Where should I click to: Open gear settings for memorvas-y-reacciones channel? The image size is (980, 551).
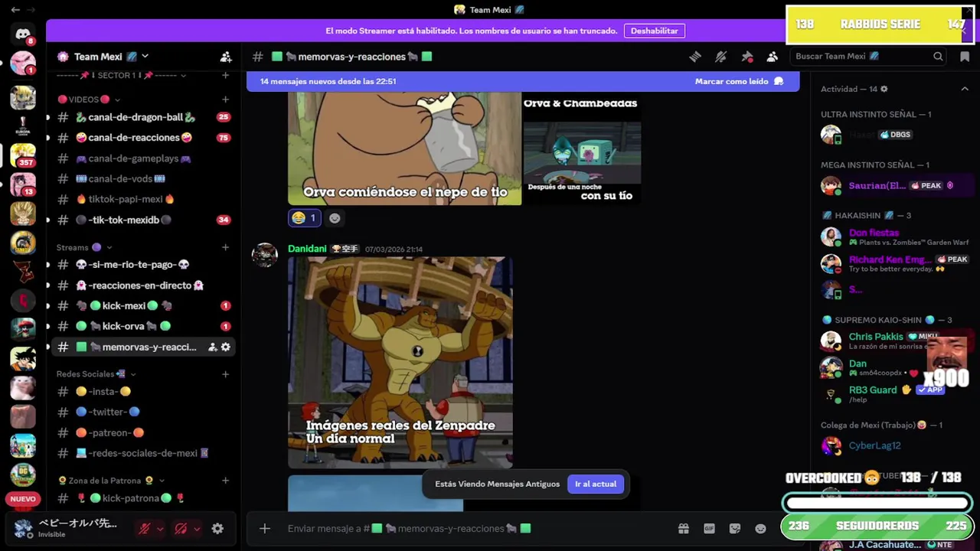click(225, 347)
